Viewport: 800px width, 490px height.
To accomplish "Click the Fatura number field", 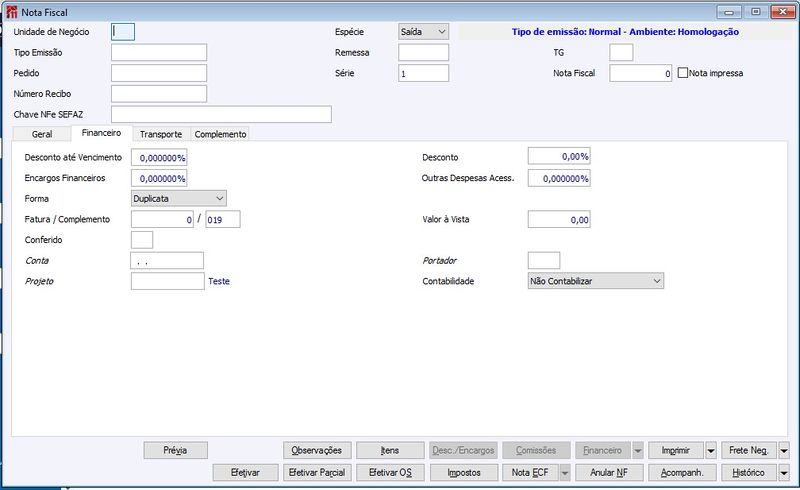I will point(162,219).
